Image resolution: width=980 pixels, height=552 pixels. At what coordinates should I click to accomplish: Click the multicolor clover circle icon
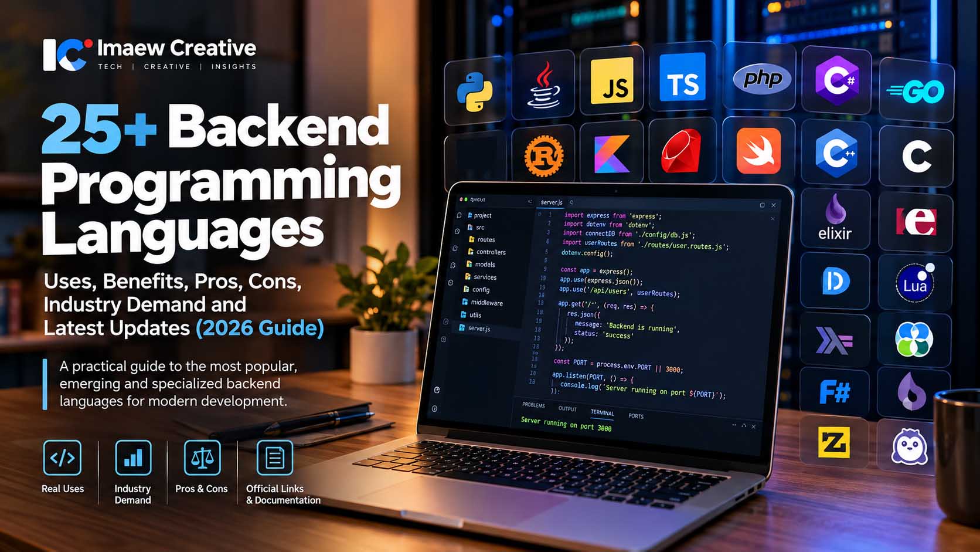point(914,340)
